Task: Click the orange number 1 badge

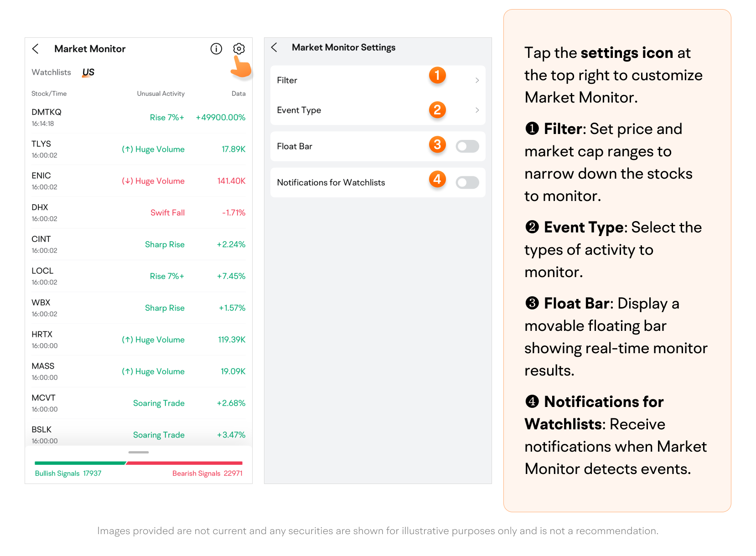Action: click(437, 75)
